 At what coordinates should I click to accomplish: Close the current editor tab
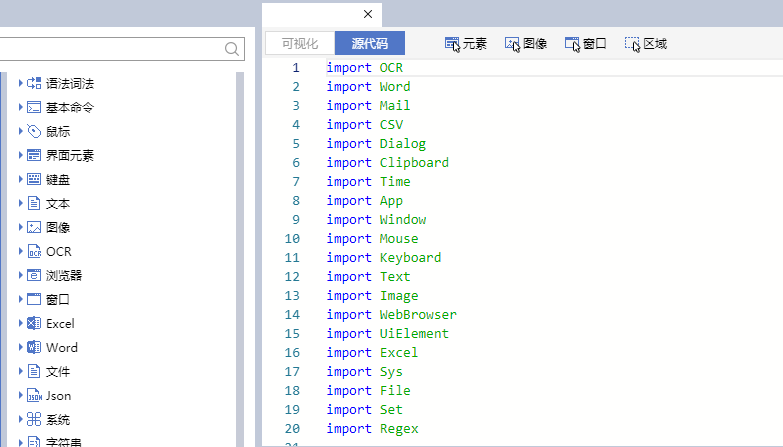368,14
